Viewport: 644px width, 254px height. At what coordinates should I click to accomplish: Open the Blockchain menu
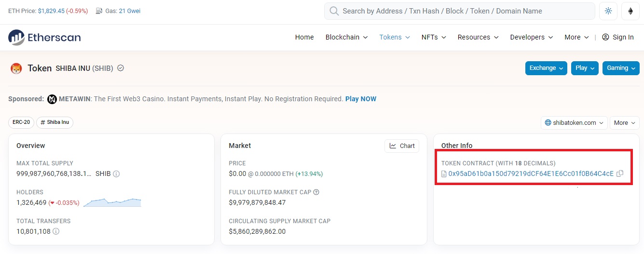click(x=346, y=37)
